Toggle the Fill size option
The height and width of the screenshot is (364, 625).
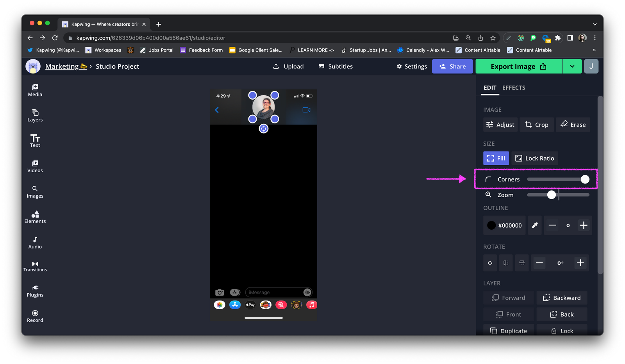click(496, 158)
